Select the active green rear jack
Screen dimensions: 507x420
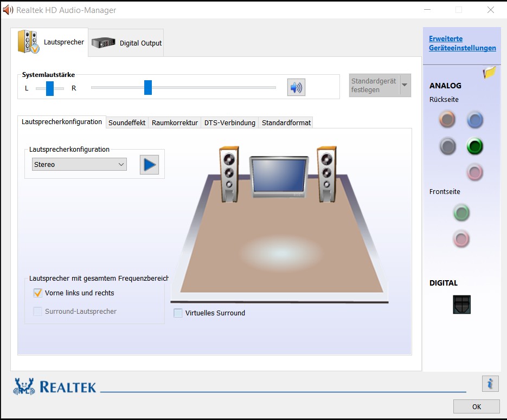[475, 146]
